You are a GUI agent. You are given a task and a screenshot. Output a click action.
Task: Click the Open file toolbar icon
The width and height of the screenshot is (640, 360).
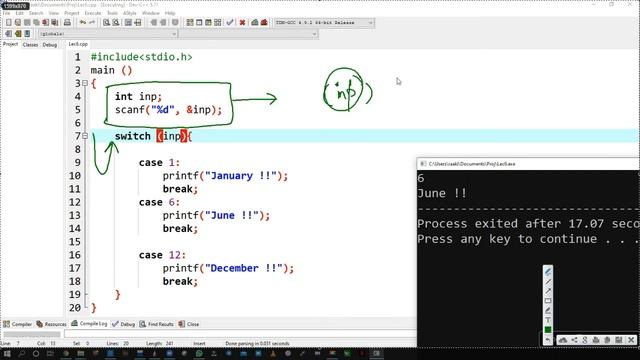pos(18,22)
